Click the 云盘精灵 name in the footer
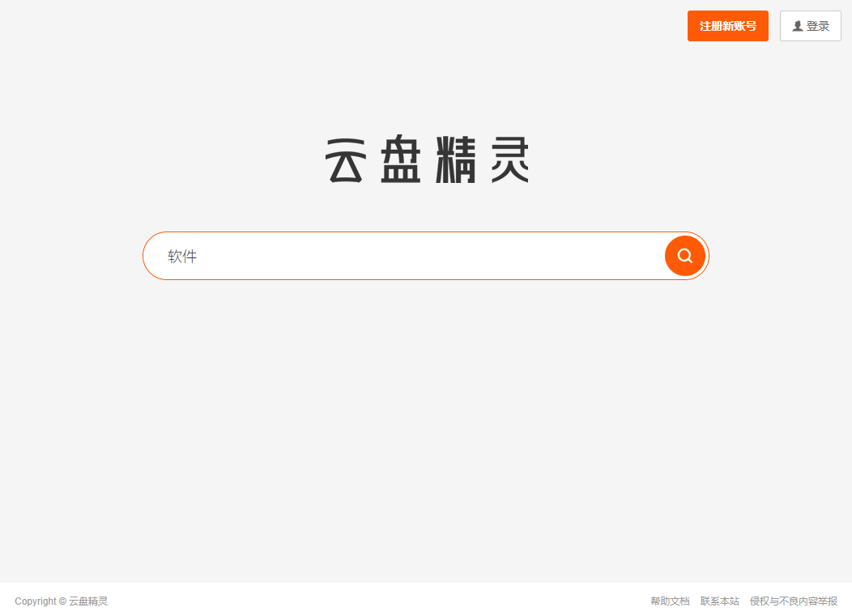The image size is (852, 616). click(x=88, y=601)
